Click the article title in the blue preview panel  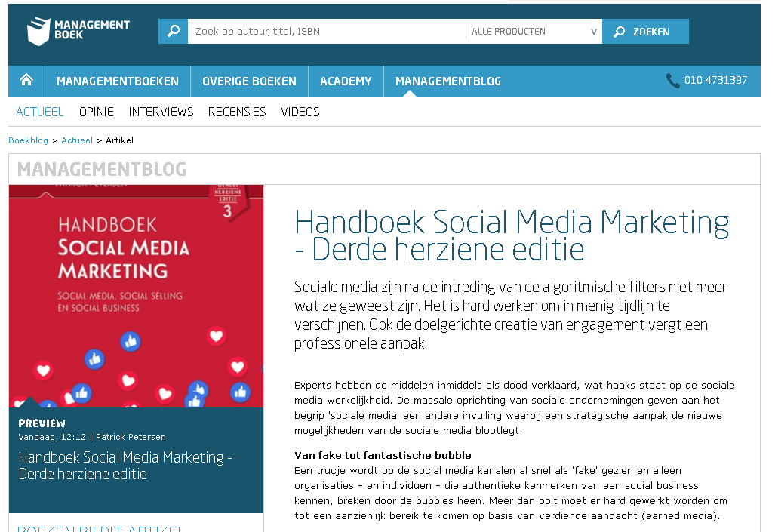tap(125, 466)
